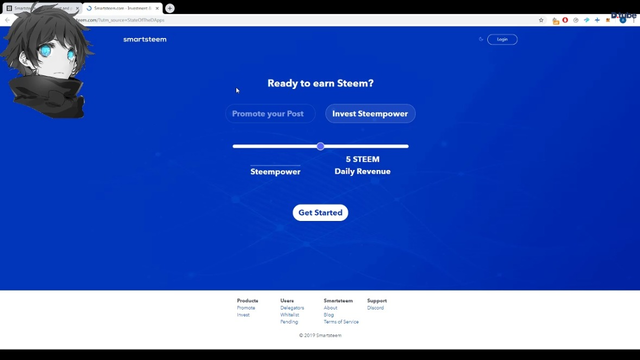Click the orange house extension icon
Screen dimensions: 640x360
pyautogui.click(x=556, y=20)
